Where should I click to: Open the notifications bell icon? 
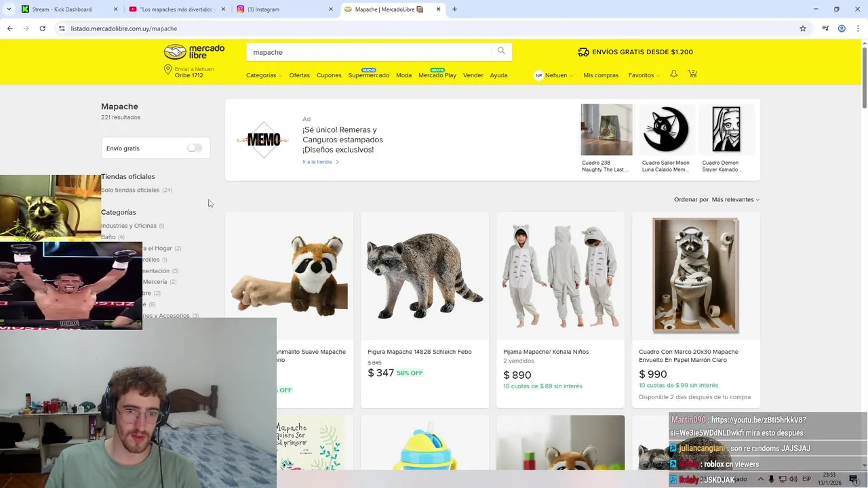click(673, 74)
